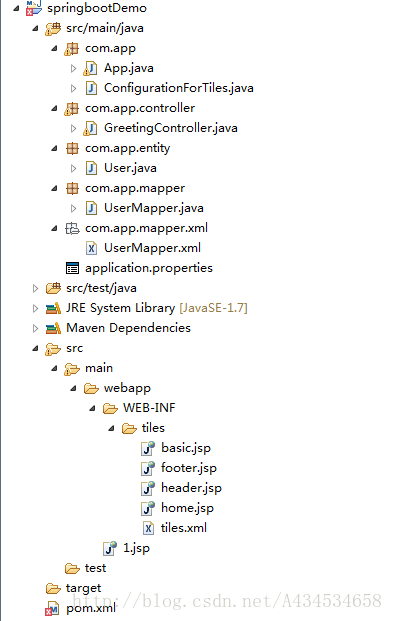
Task: Select the main folder label
Action: point(99,368)
